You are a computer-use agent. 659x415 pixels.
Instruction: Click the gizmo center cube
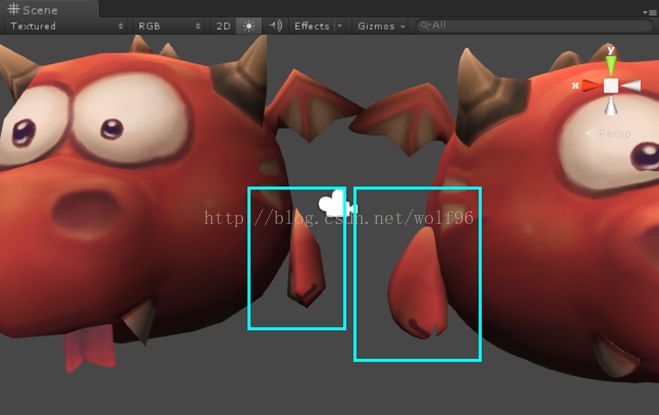coord(611,86)
